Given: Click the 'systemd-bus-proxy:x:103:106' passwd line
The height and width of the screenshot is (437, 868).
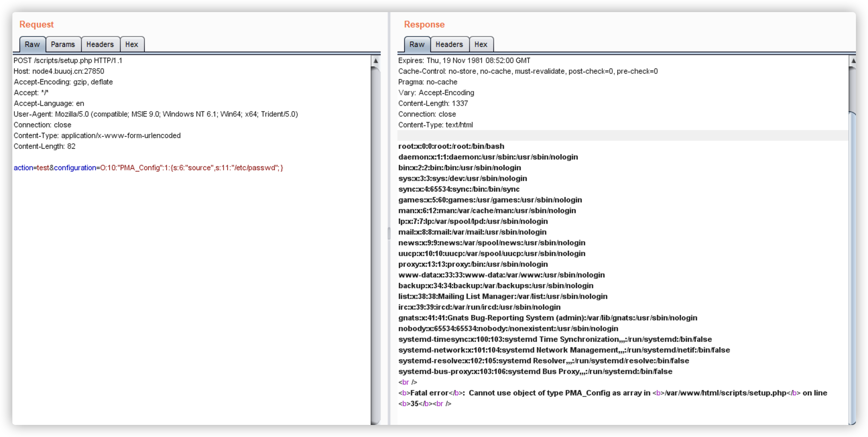Looking at the screenshot, I should click(536, 372).
